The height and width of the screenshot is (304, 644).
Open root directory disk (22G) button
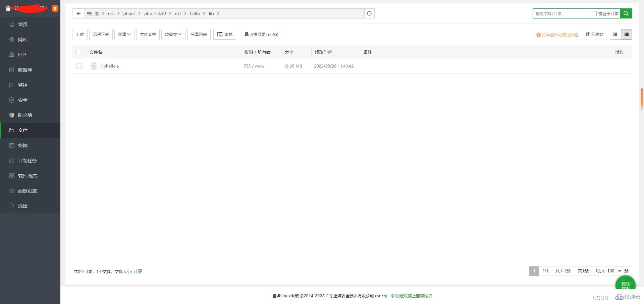tap(261, 34)
